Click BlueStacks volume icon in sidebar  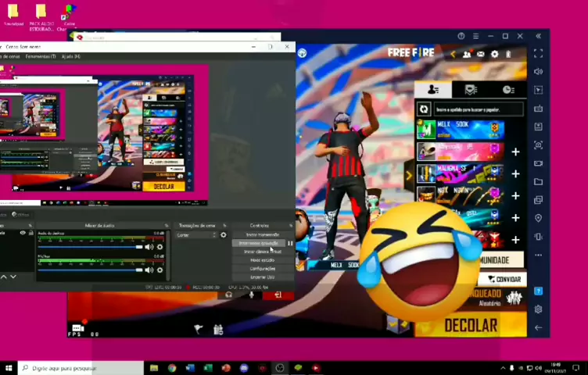pyautogui.click(x=538, y=72)
